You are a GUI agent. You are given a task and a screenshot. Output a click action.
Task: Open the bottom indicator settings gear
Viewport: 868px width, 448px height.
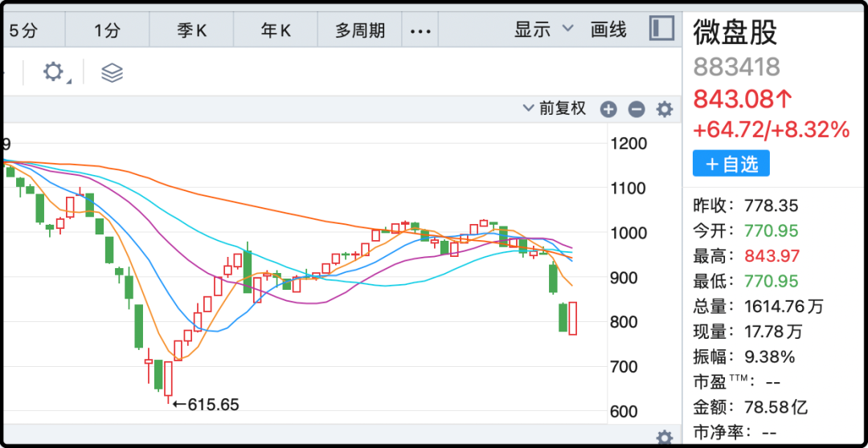665,438
